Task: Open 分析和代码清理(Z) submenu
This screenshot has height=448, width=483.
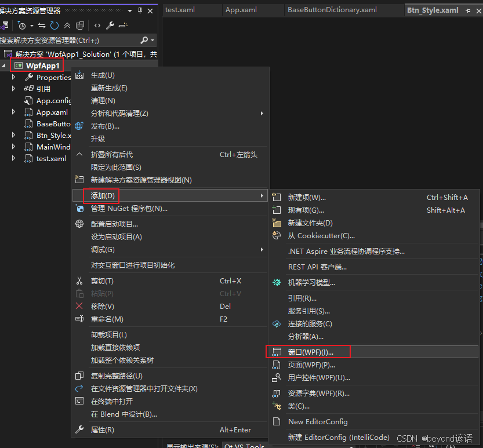Action: [170, 114]
